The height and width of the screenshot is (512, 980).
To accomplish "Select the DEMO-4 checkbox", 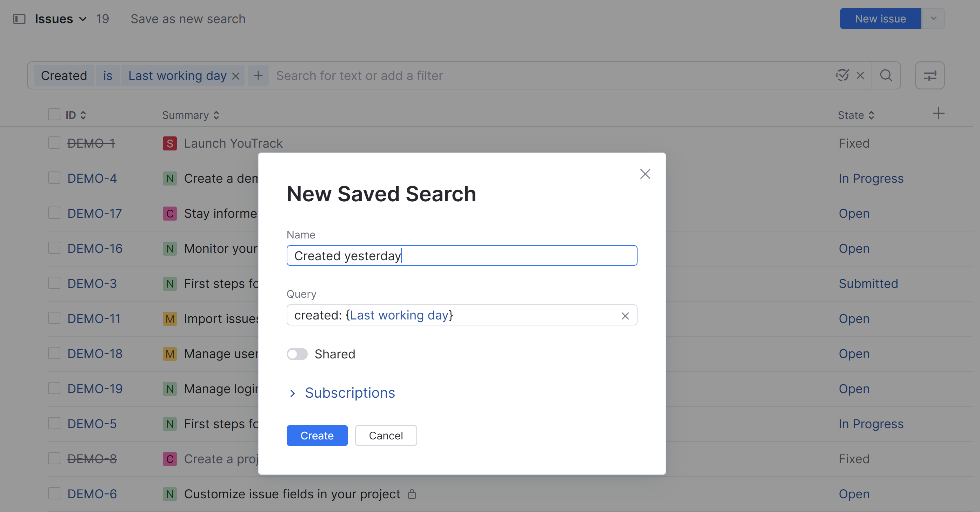I will (54, 178).
